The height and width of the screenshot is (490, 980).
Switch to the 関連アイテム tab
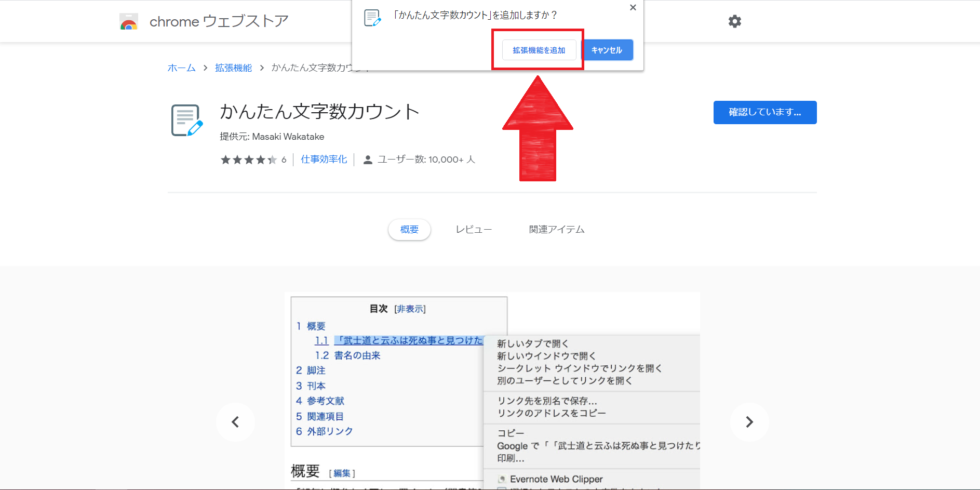(557, 230)
